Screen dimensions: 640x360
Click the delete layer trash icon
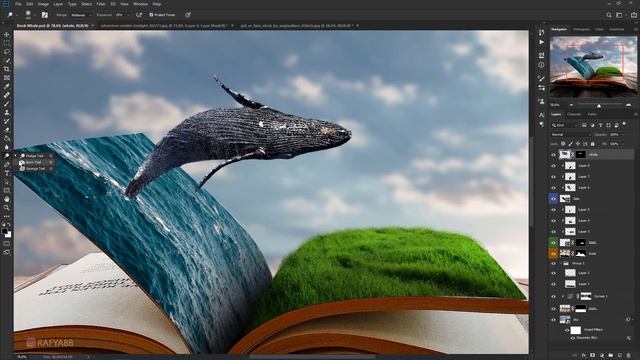click(x=629, y=356)
